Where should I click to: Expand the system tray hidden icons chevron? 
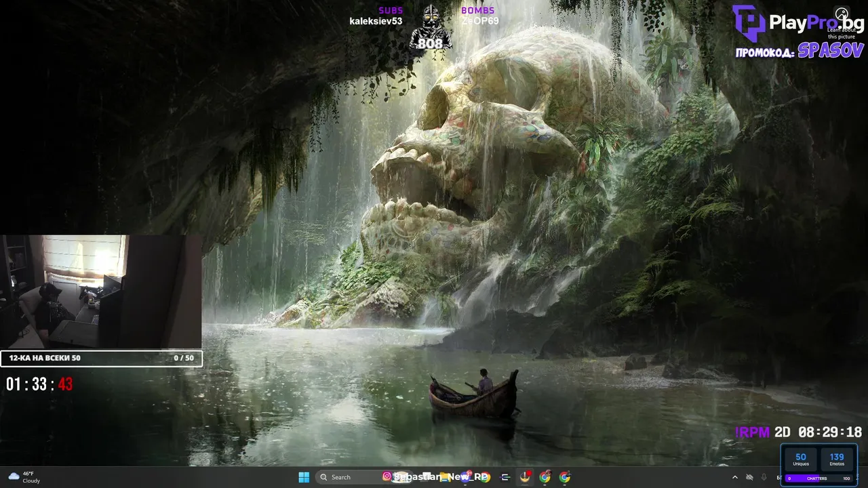coord(735,478)
